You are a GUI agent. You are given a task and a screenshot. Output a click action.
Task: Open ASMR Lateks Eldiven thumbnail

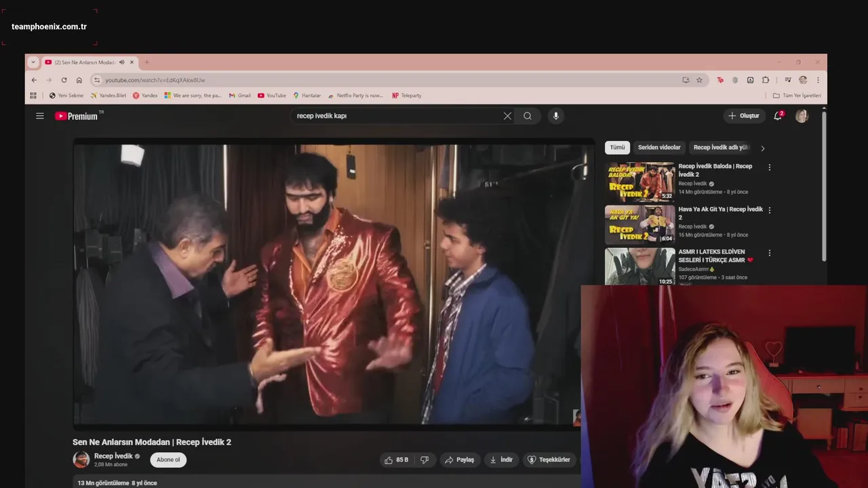pos(640,266)
